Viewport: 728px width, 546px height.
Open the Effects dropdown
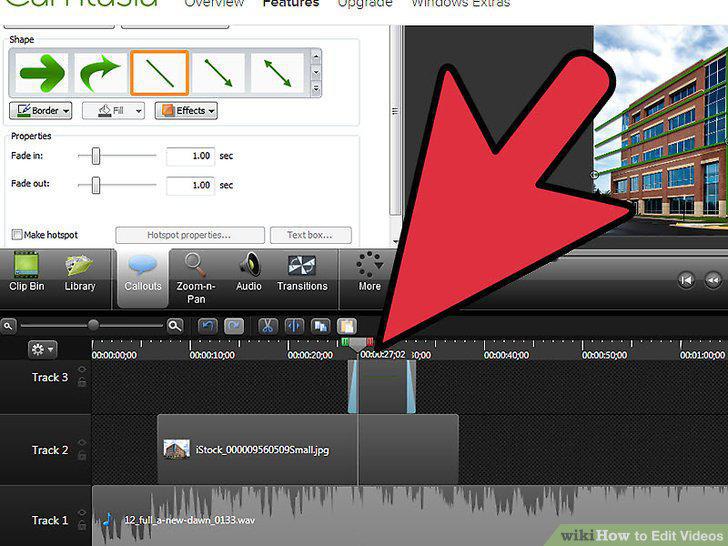coord(186,110)
